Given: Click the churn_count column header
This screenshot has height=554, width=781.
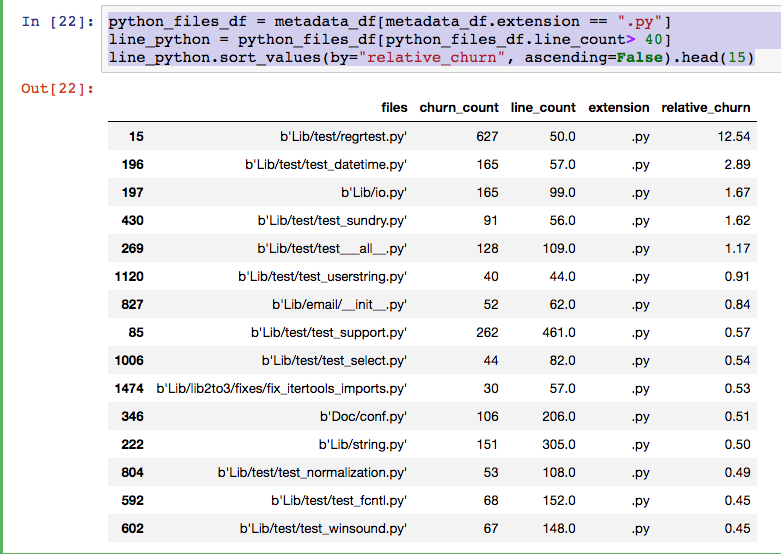Looking at the screenshot, I should (x=459, y=108).
